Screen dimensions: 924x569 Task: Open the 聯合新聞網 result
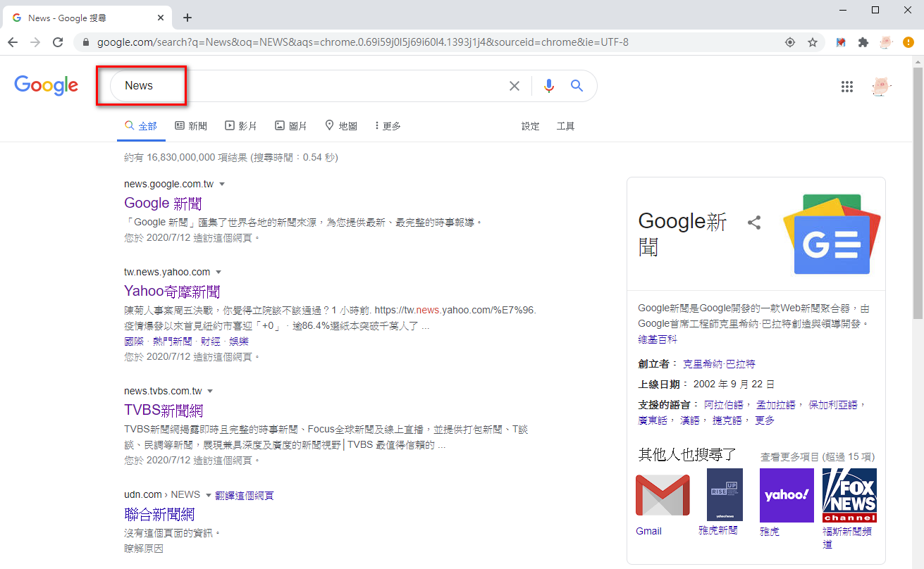(x=159, y=515)
